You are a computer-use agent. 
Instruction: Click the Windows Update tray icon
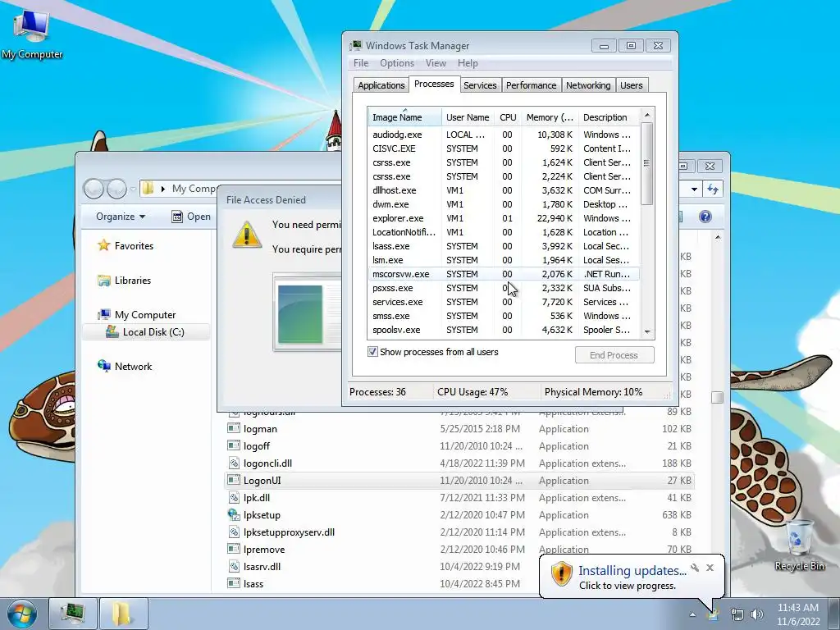click(713, 614)
